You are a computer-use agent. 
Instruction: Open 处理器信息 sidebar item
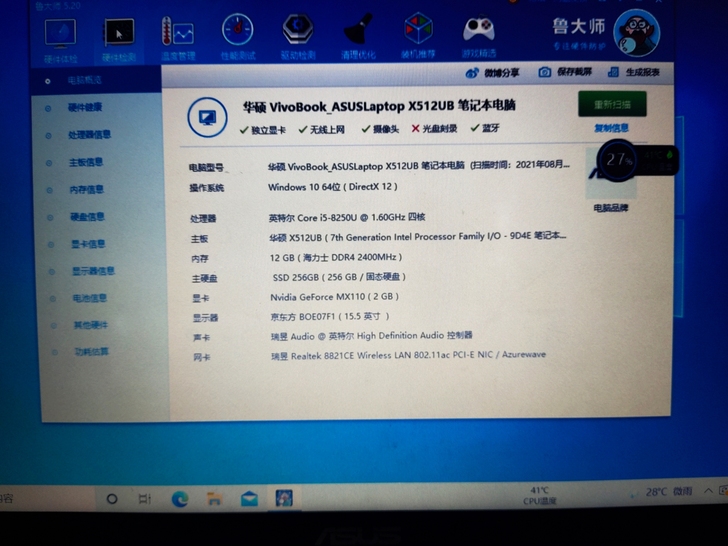[89, 135]
